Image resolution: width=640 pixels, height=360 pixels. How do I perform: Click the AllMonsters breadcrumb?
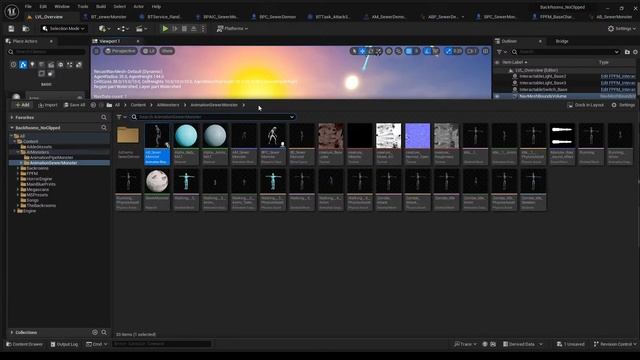coord(168,105)
